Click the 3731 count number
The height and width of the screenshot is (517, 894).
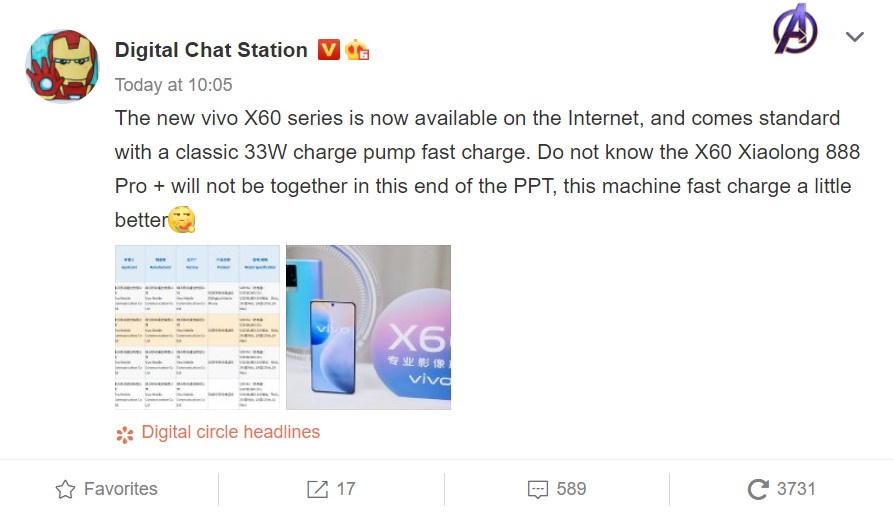point(796,489)
